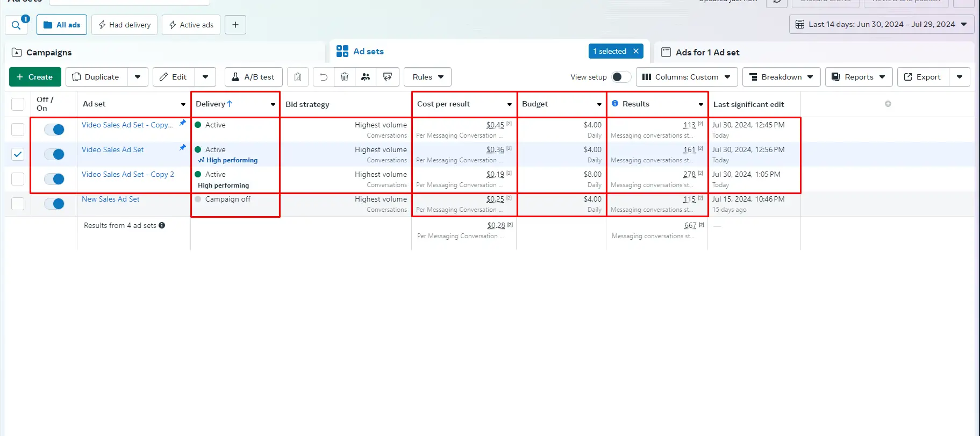Click the High performing link under Video Sales Ad Set
Viewport: 980px width, 436px height.
point(232,160)
